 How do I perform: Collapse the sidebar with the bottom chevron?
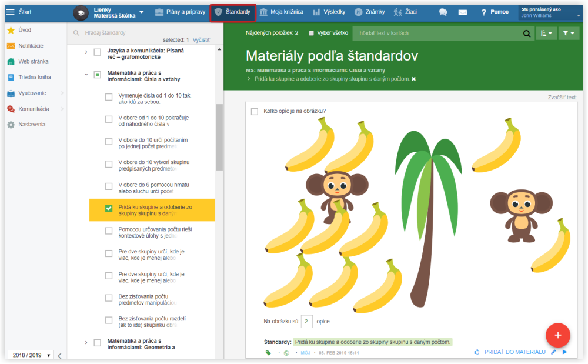point(59,355)
